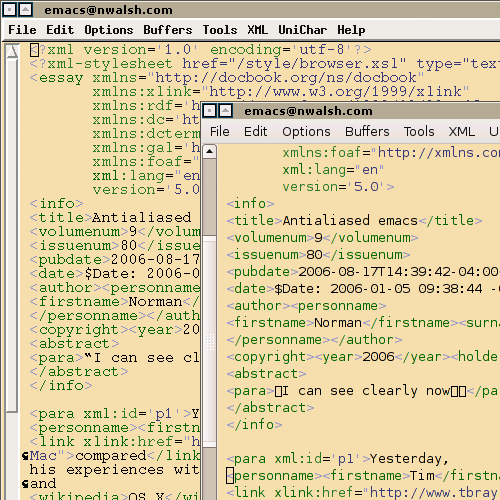This screenshot has height=500, width=500.
Task: Open Options menu in back emacs window
Action: (109, 30)
